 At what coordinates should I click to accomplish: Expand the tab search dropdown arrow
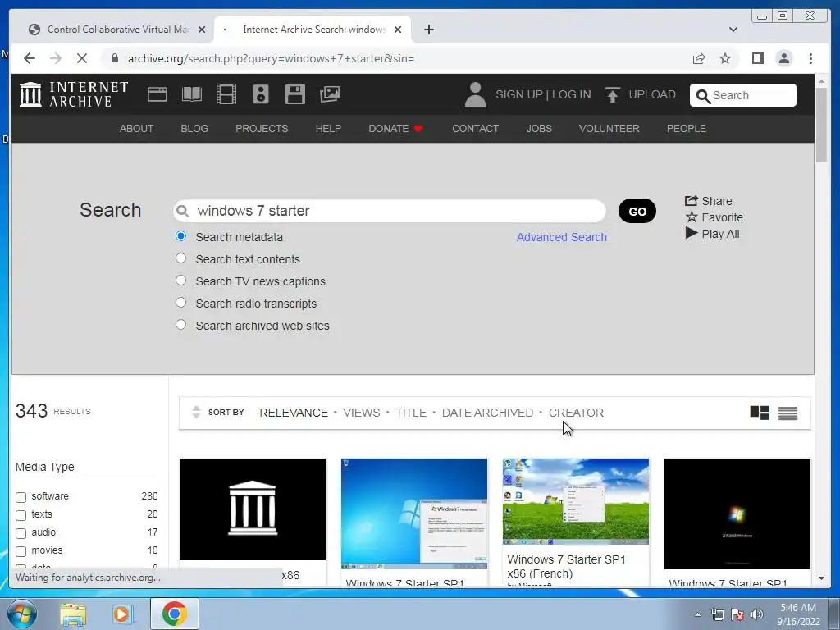click(x=733, y=30)
